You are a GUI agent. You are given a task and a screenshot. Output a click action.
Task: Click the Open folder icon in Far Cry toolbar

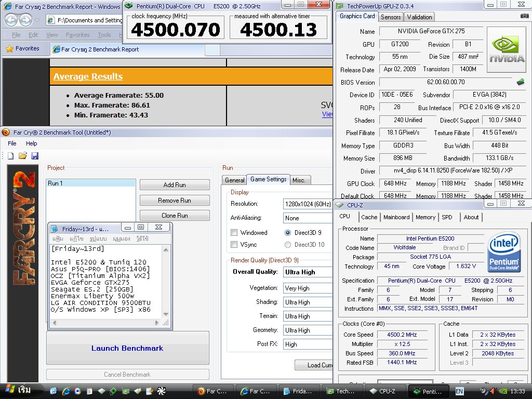23,156
